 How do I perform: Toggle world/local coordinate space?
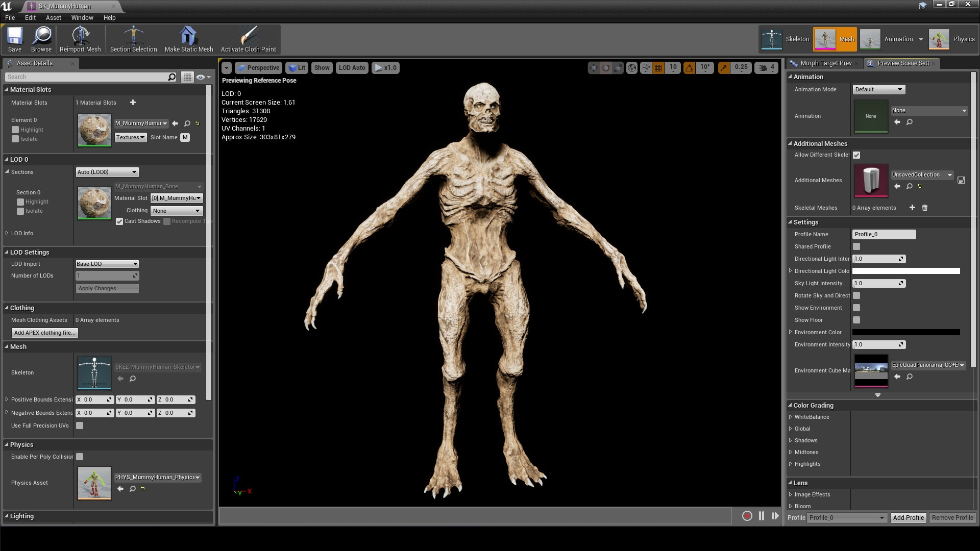pos(632,68)
